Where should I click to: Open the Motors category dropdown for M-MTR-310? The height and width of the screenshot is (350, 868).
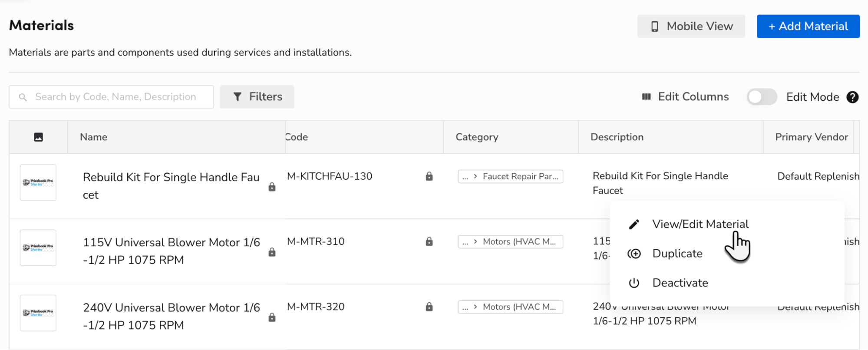(x=510, y=241)
